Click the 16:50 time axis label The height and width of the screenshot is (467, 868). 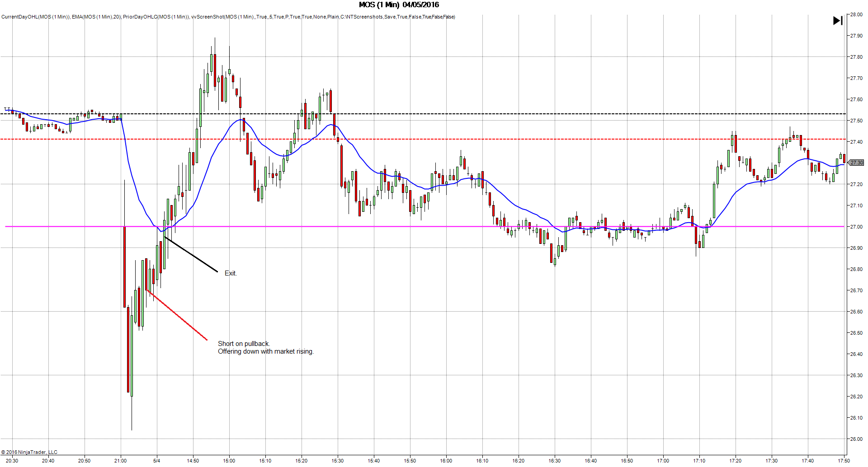pos(627,461)
